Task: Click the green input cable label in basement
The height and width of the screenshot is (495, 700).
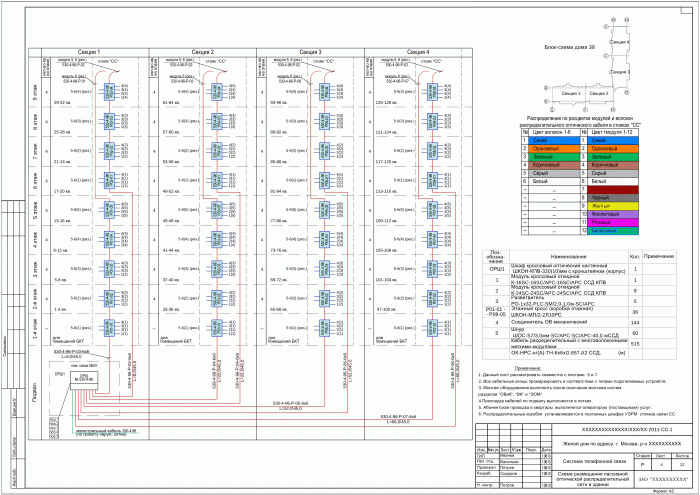Action: click(x=105, y=432)
